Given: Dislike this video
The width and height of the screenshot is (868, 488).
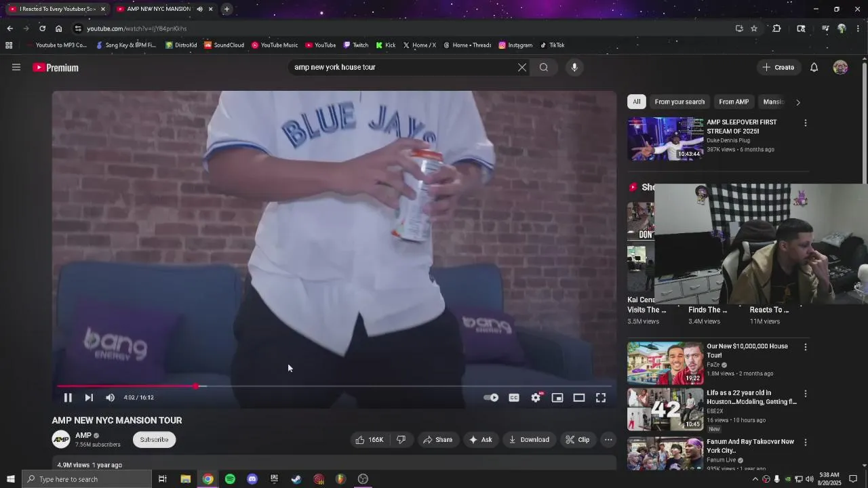Looking at the screenshot, I should [x=401, y=440].
